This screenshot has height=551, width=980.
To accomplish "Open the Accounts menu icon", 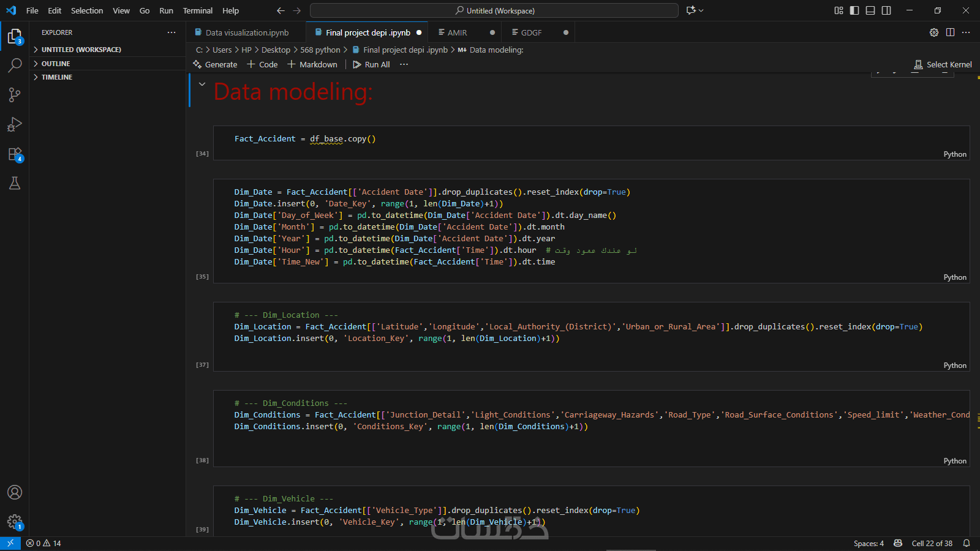I will point(15,492).
